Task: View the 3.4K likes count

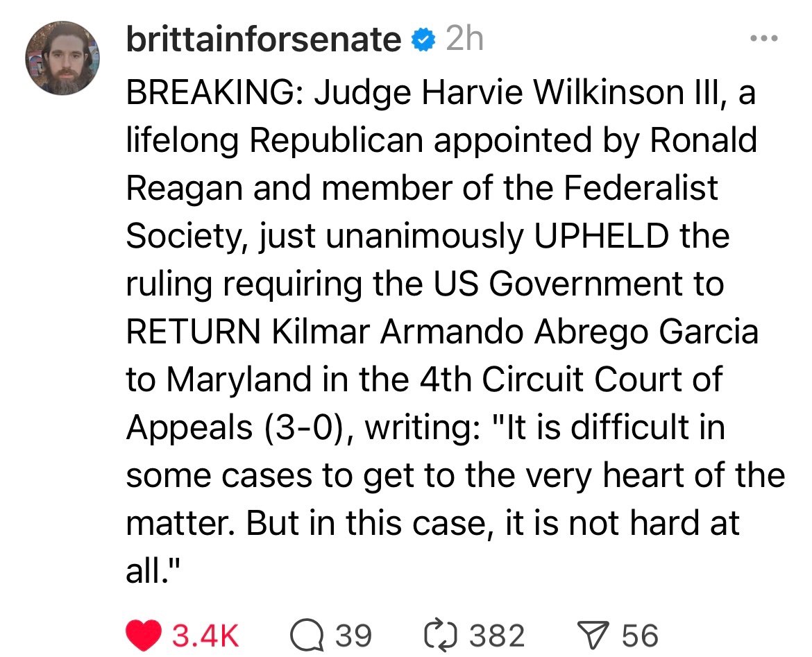Action: (x=205, y=635)
